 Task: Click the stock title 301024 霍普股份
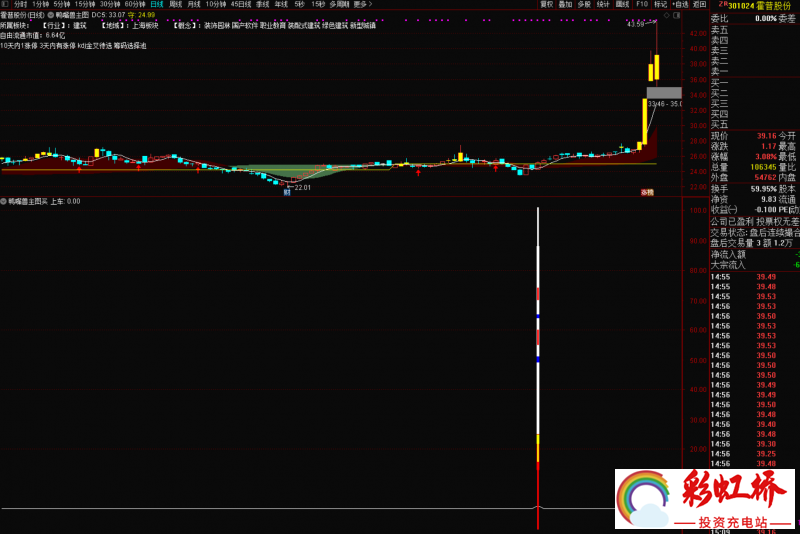click(759, 6)
